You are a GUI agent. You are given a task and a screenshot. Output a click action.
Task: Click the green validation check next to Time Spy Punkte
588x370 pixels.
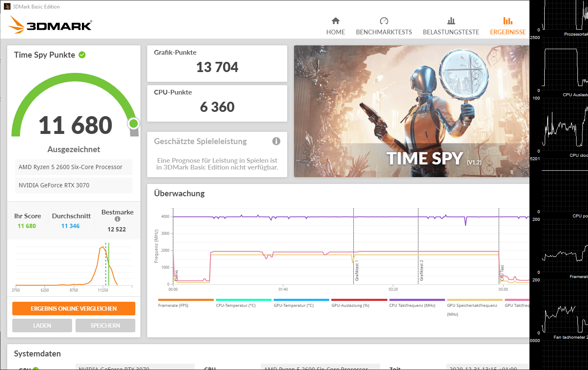(x=82, y=55)
